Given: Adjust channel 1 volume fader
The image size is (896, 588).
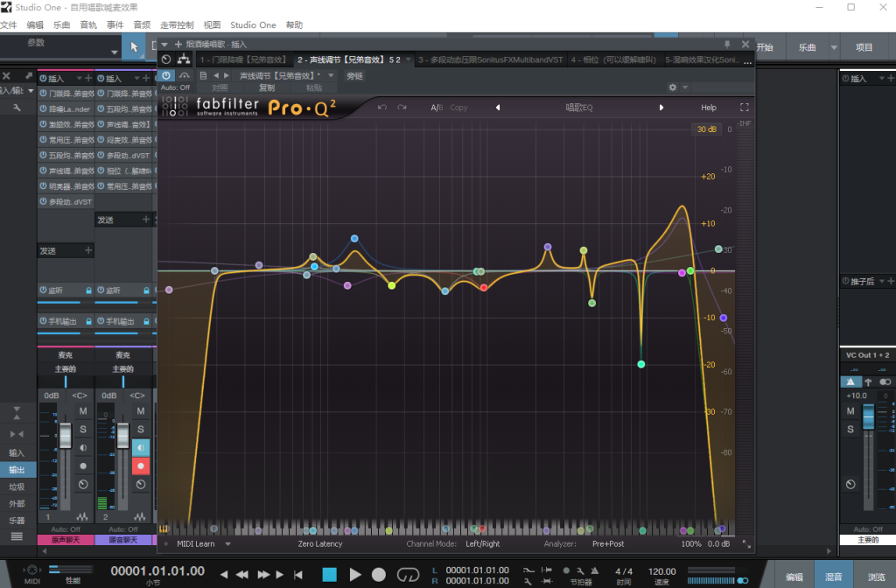Looking at the screenshot, I should pyautogui.click(x=65, y=437).
